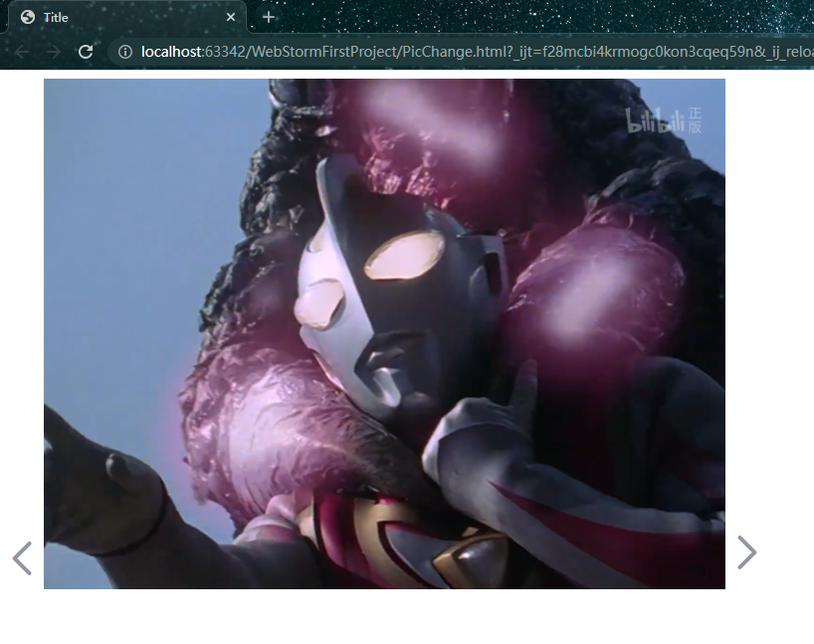Select the Title browser tab

point(127,17)
